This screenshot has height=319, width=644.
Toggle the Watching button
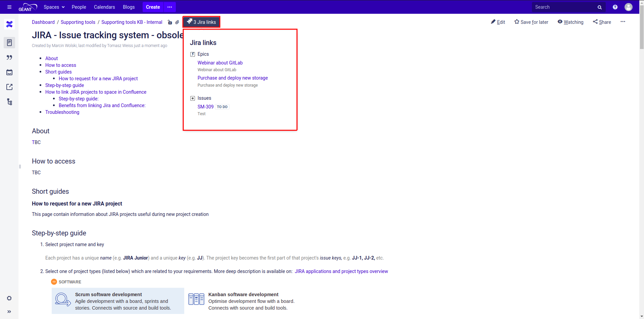point(571,22)
